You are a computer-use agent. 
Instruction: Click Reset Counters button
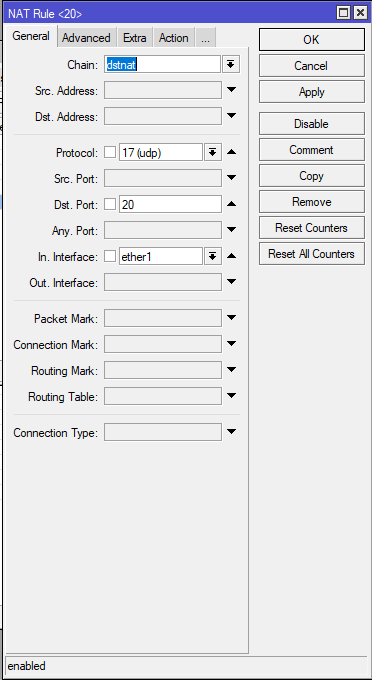(312, 228)
